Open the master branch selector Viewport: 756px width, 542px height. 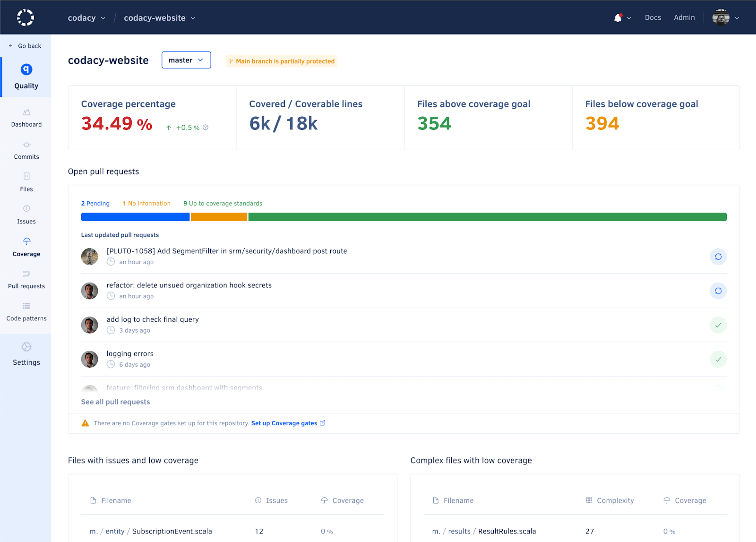186,60
